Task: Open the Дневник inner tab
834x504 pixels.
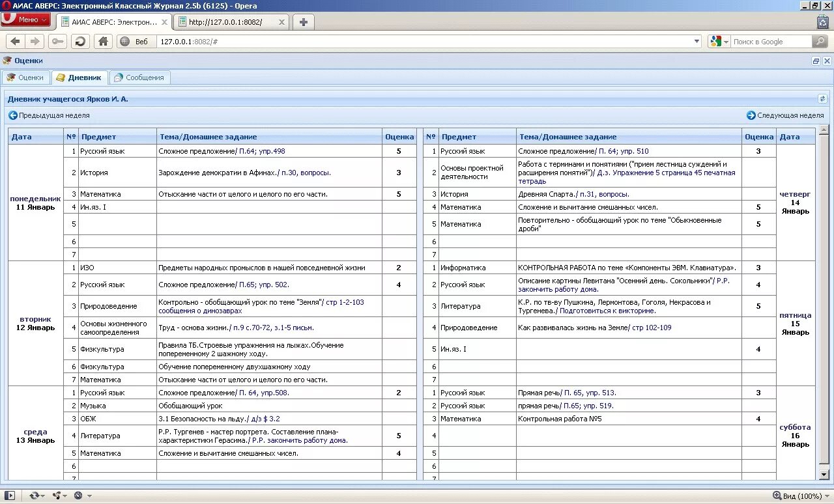Action: pyautogui.click(x=79, y=77)
